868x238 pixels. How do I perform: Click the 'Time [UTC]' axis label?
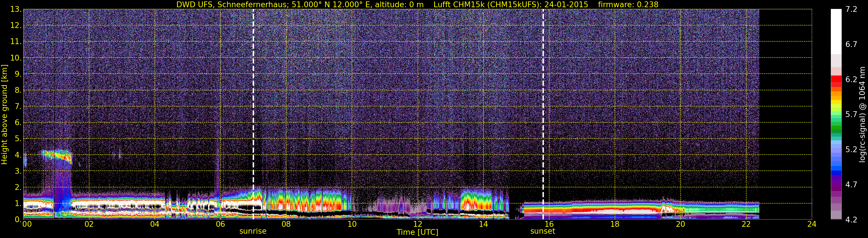pyautogui.click(x=417, y=232)
